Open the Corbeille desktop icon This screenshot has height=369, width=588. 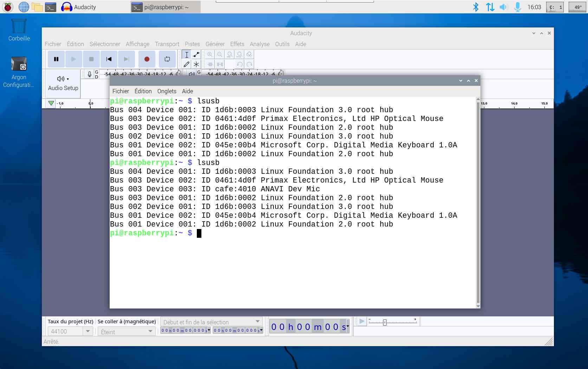19,30
